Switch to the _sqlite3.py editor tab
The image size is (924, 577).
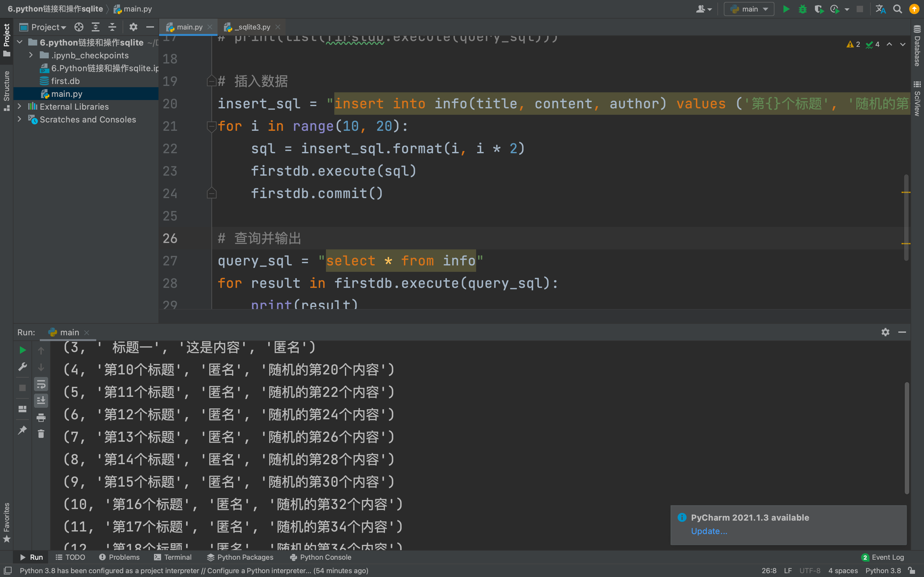click(252, 27)
